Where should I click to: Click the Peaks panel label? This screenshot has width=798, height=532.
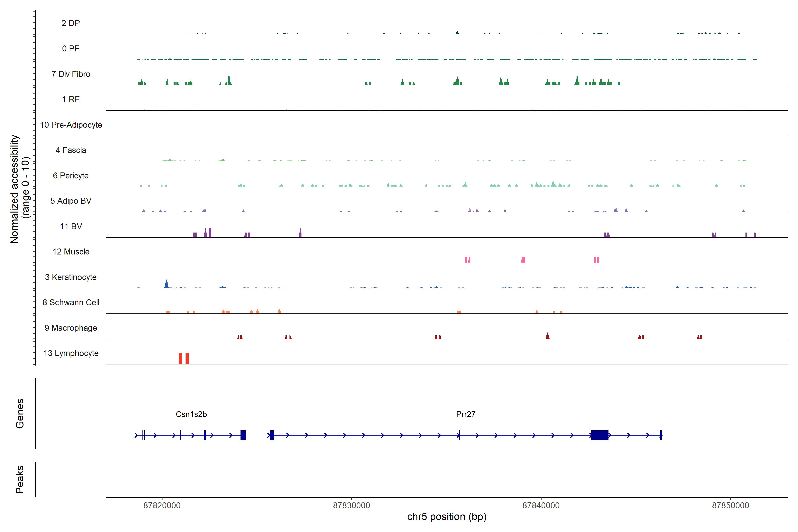[x=20, y=479]
